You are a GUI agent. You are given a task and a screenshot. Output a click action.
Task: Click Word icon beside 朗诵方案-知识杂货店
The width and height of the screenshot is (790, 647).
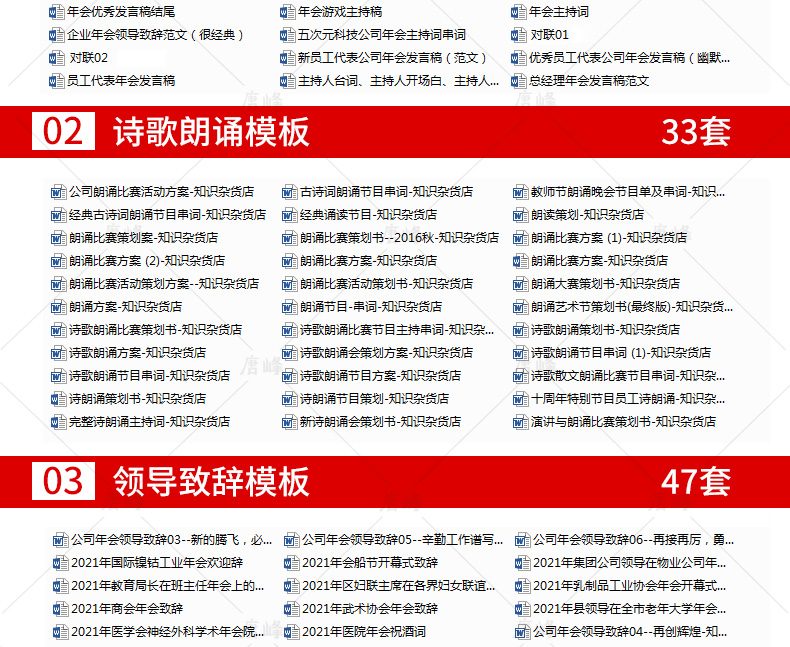point(59,307)
